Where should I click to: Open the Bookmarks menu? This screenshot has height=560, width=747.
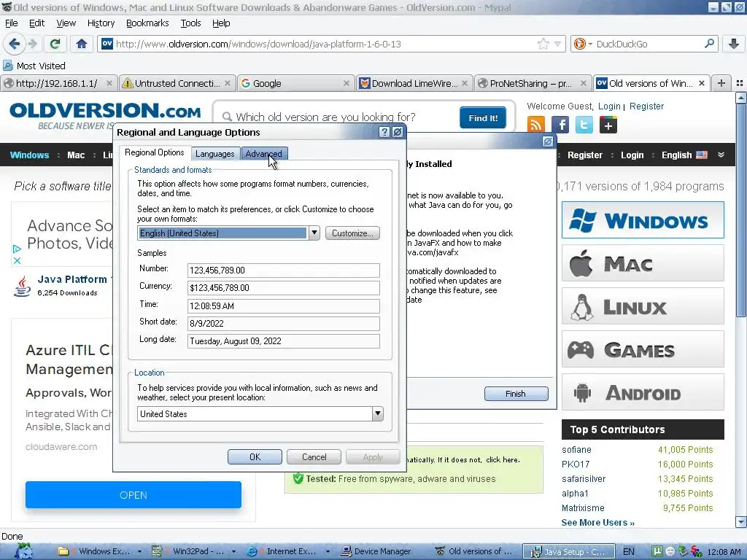pyautogui.click(x=147, y=23)
